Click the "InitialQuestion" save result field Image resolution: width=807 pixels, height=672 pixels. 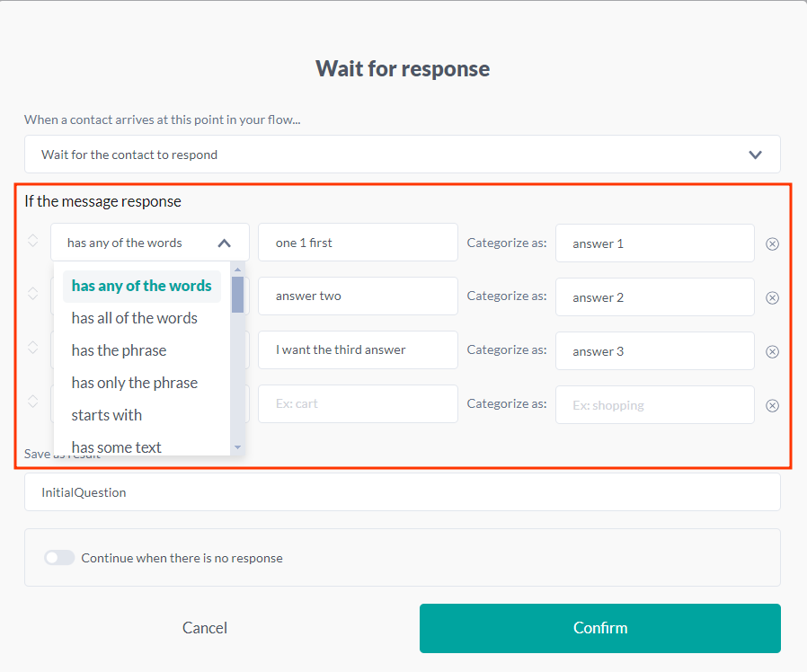403,492
